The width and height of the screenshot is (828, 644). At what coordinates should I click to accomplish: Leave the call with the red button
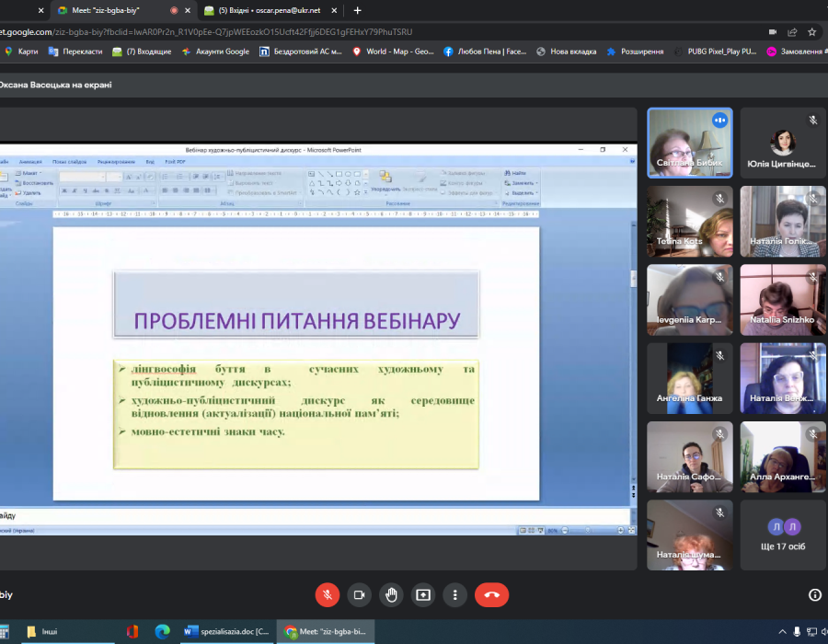coord(491,594)
